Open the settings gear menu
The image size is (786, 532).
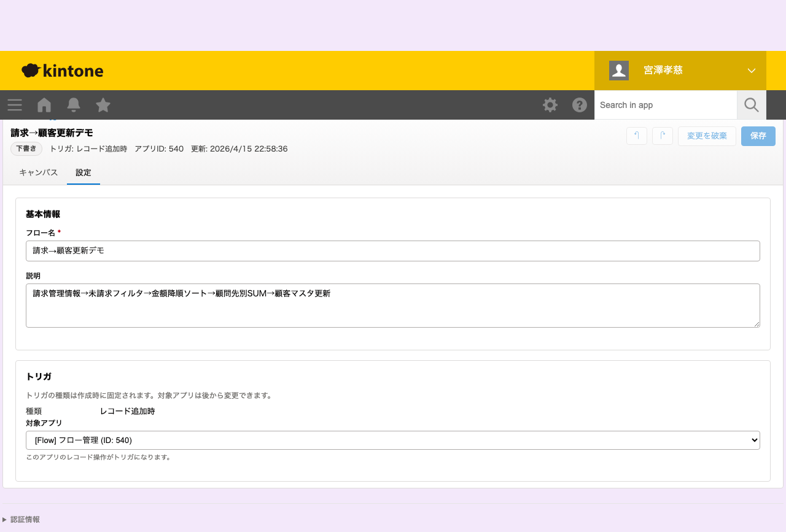click(x=550, y=105)
